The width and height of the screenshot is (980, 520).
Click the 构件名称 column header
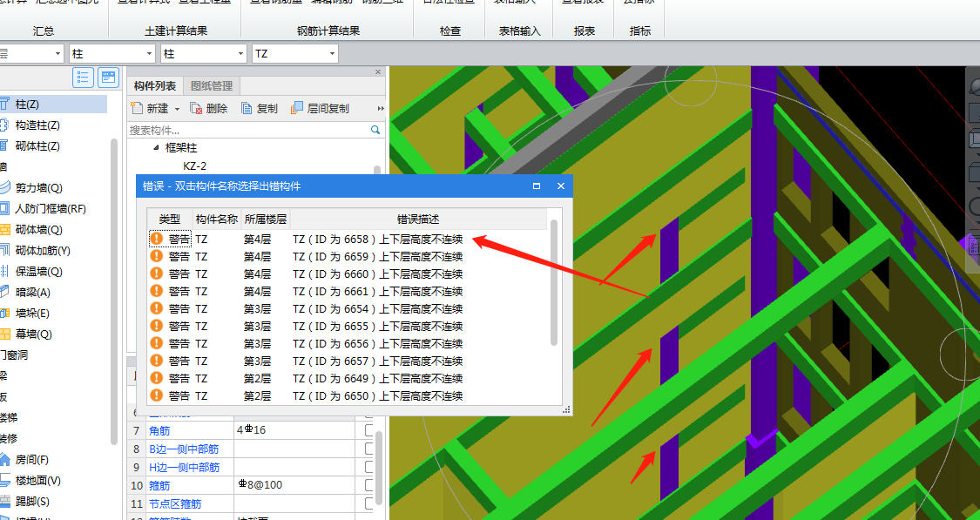pos(216,219)
